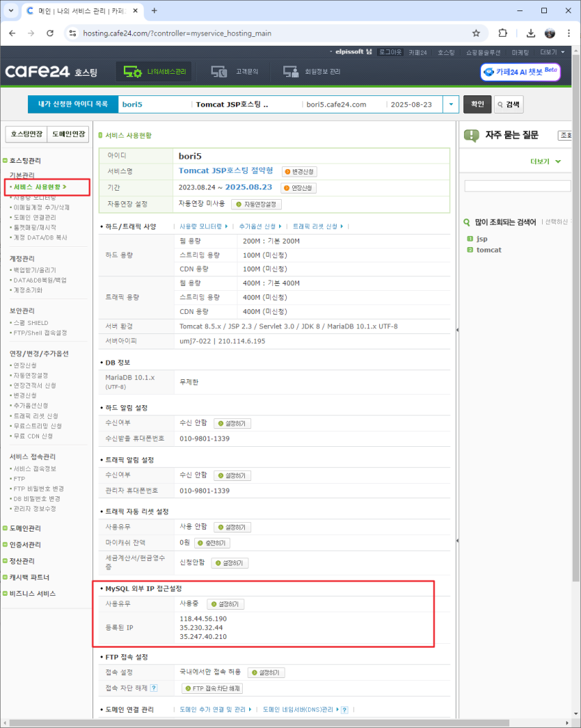The width and height of the screenshot is (581, 728).
Task: Select 서비스 사용현황 in the sidebar
Action: coord(38,187)
